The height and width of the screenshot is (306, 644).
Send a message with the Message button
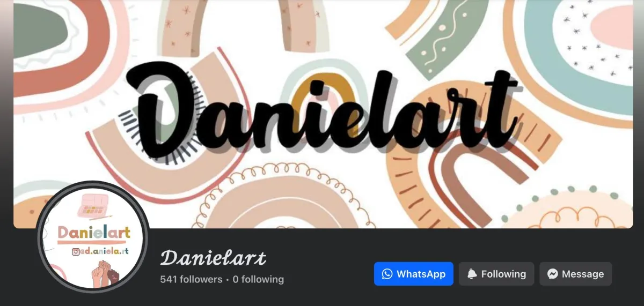click(576, 274)
